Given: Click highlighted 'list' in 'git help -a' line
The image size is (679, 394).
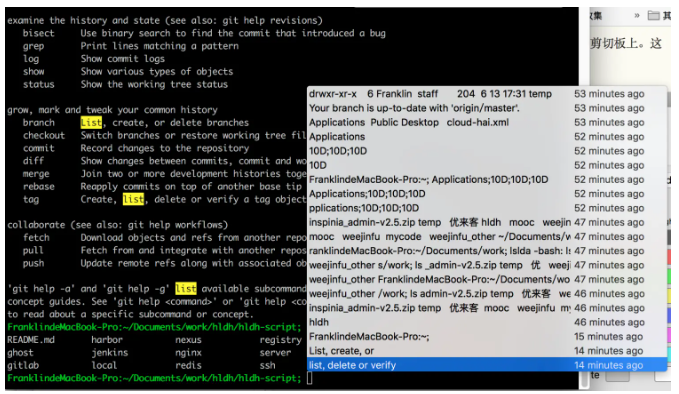Looking at the screenshot, I should click(x=186, y=289).
